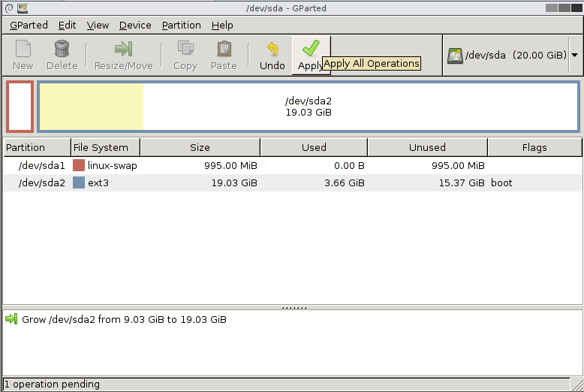Click the red linux-swap color swatch

[x=79, y=165]
